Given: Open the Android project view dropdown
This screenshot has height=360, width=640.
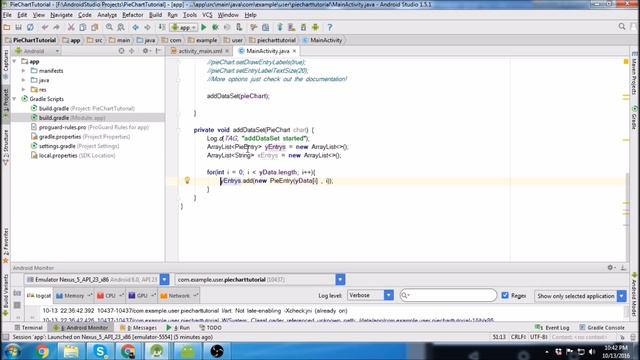Looking at the screenshot, I should point(37,51).
